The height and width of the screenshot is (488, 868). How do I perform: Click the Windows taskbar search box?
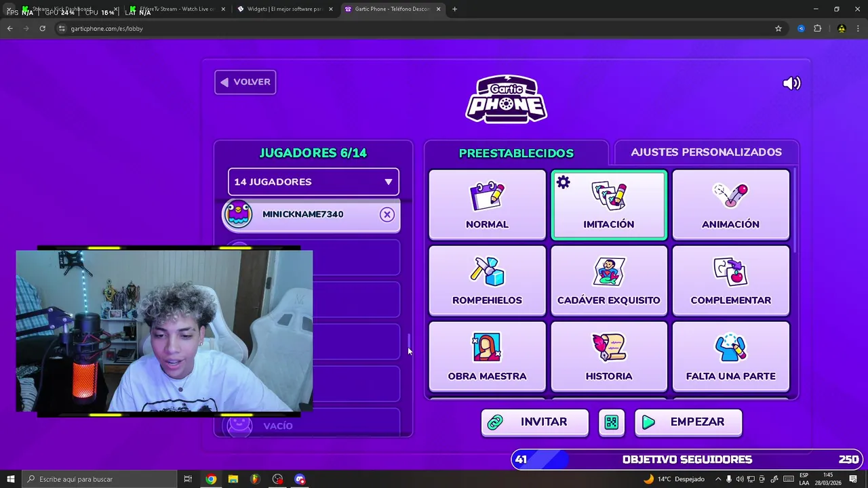tap(99, 479)
